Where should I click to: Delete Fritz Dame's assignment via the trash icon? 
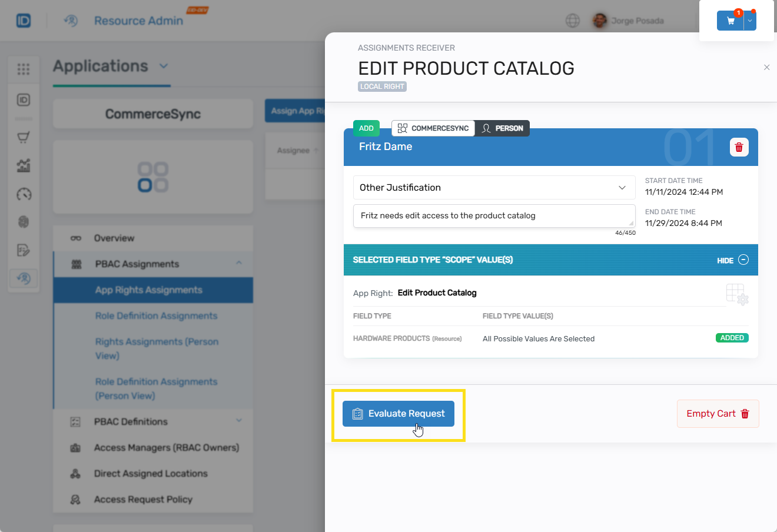739,147
